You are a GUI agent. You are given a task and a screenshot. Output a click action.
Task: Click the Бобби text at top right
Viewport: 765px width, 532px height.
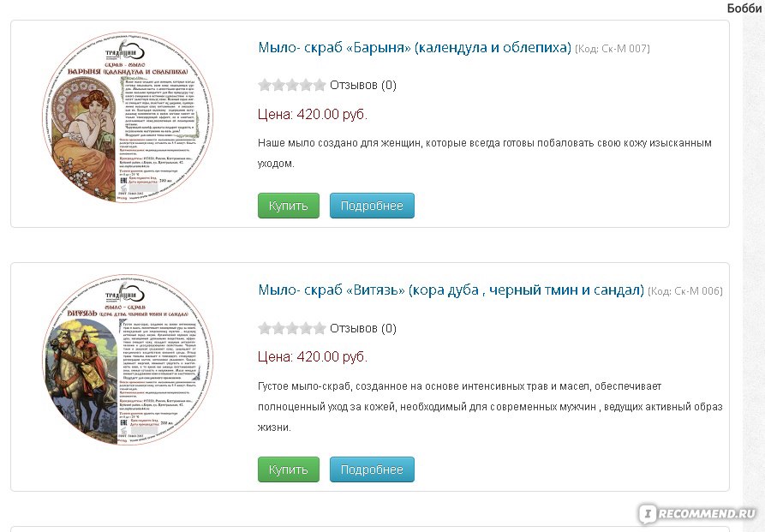pos(745,9)
